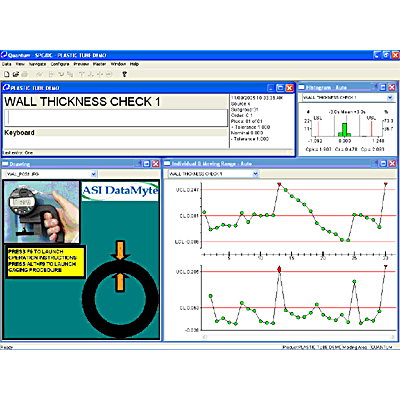This screenshot has width=400, height=400.
Task: Click the Drawing window title icon
Action: pyautogui.click(x=6, y=164)
